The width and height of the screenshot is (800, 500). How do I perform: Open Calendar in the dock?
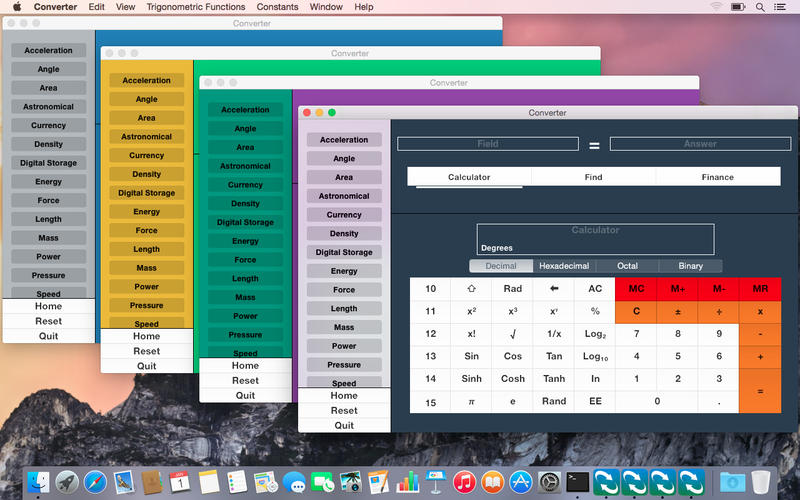coord(180,482)
